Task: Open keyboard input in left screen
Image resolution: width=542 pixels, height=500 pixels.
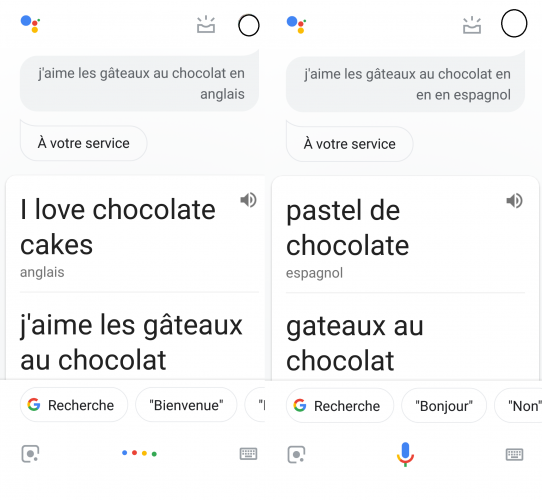Action: pyautogui.click(x=249, y=454)
